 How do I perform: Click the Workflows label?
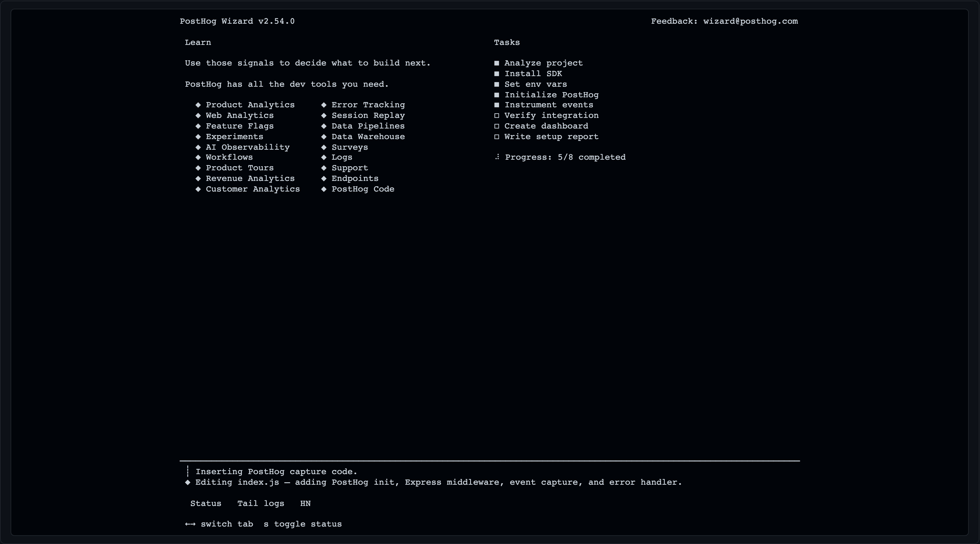tap(229, 158)
